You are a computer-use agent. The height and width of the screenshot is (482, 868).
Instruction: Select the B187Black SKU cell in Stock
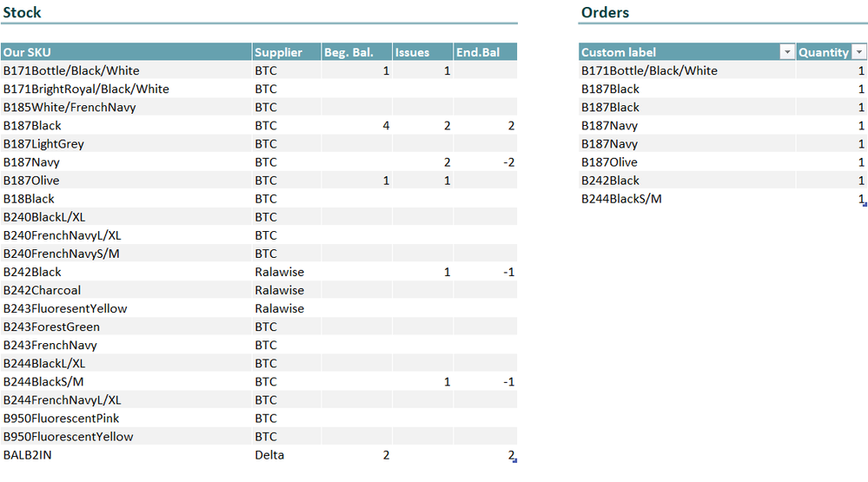click(x=126, y=126)
